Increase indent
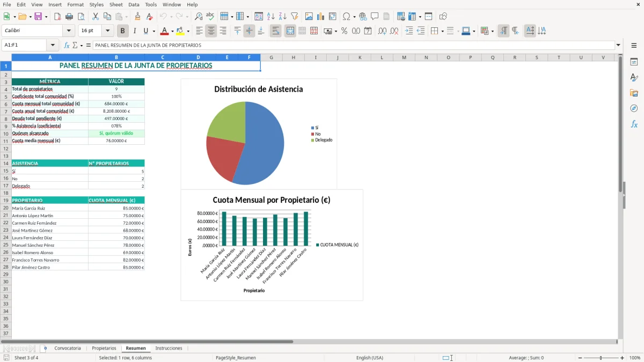 (x=409, y=31)
